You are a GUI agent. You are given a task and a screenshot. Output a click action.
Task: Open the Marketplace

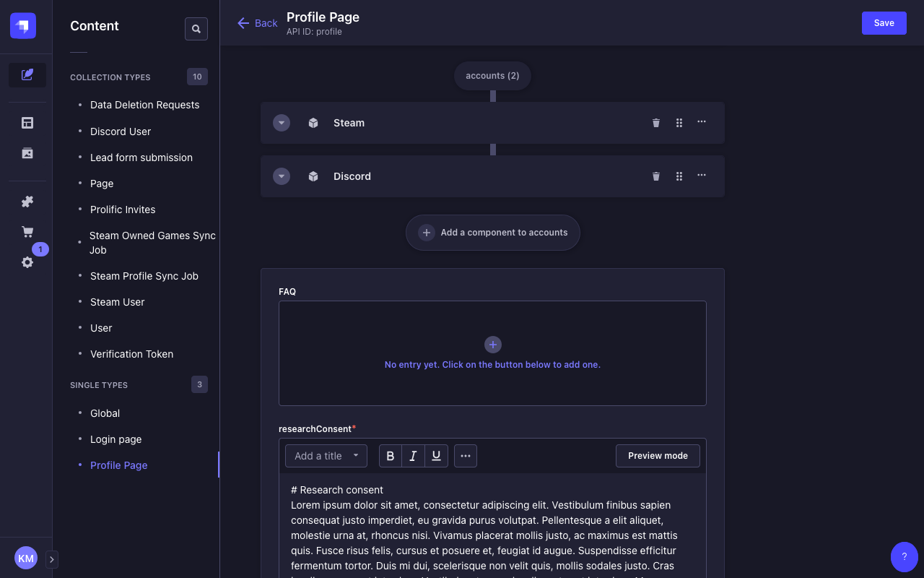coord(27,231)
